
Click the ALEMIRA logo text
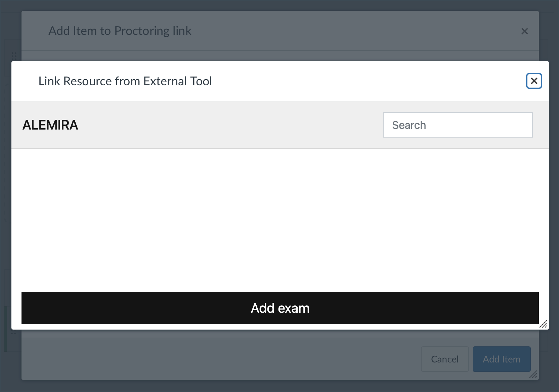click(x=50, y=125)
